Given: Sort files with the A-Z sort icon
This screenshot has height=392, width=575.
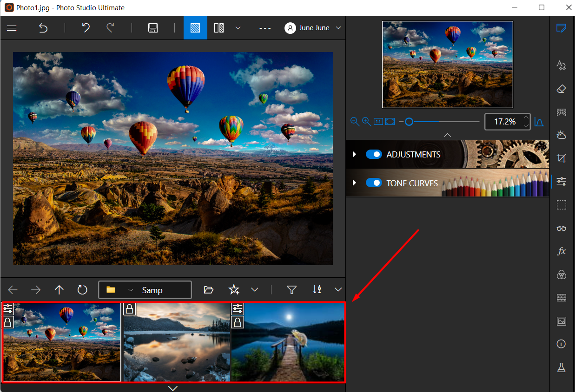Looking at the screenshot, I should (x=317, y=290).
